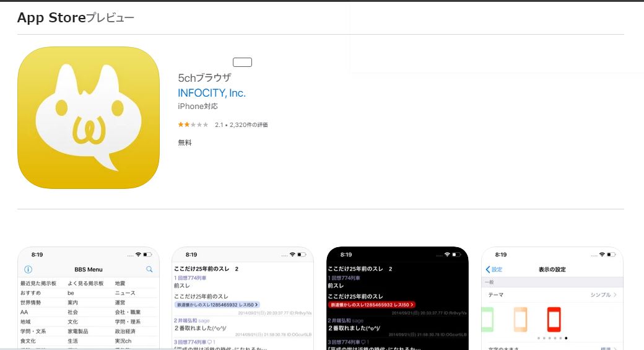Click the 生活 board entry
Image resolution: width=644 pixels, height=350 pixels.
click(72, 341)
